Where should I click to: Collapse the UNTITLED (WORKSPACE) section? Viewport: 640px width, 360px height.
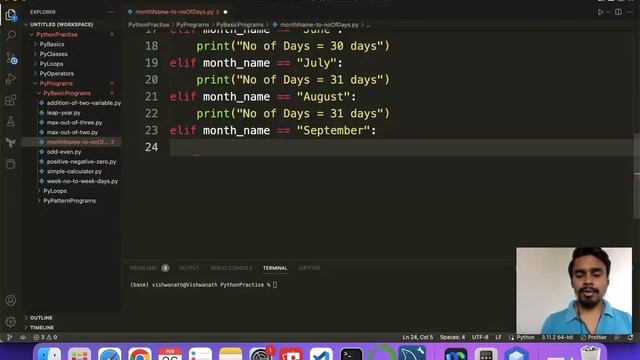(61, 24)
